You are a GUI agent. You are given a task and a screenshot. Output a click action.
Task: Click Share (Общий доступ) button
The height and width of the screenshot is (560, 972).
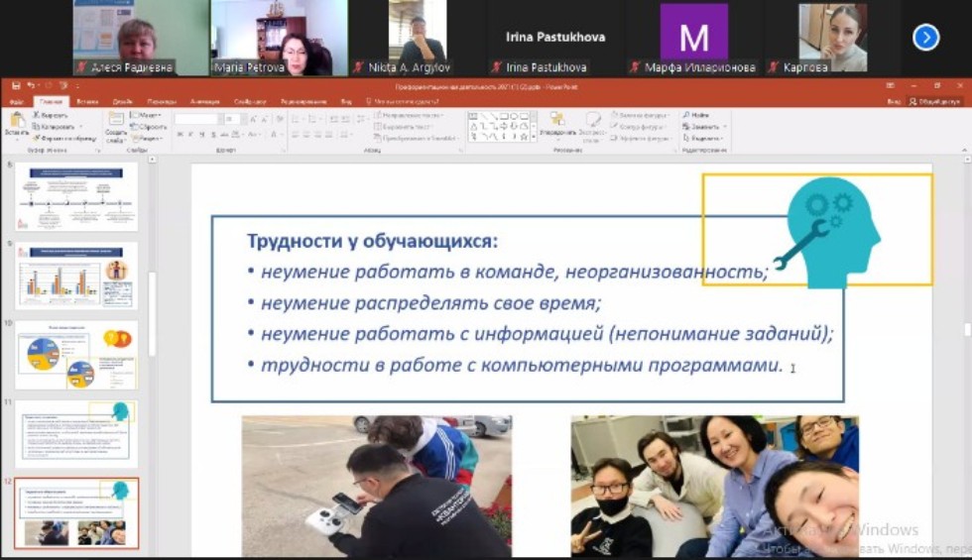pyautogui.click(x=934, y=101)
